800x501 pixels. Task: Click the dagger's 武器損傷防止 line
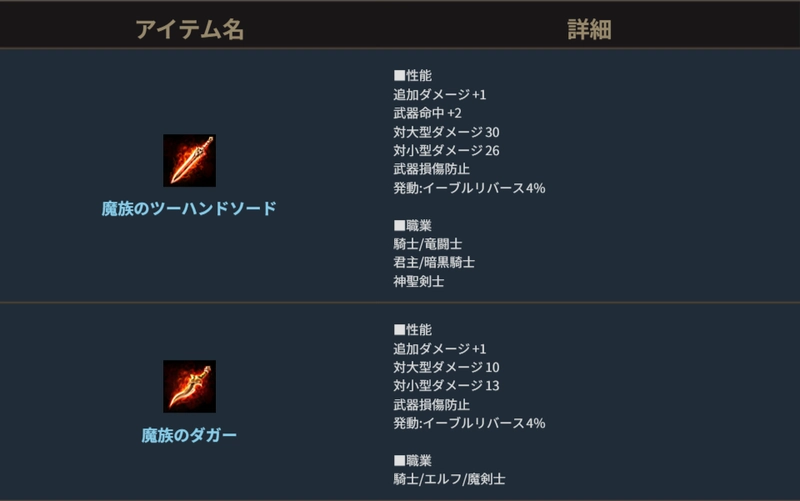pos(432,404)
